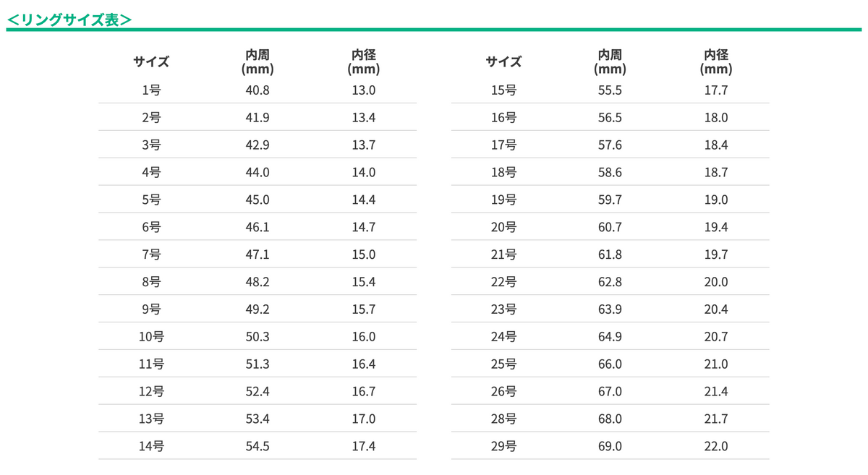This screenshot has width=868, height=475.
Task: Click the 29号 size row label
Action: click(503, 446)
